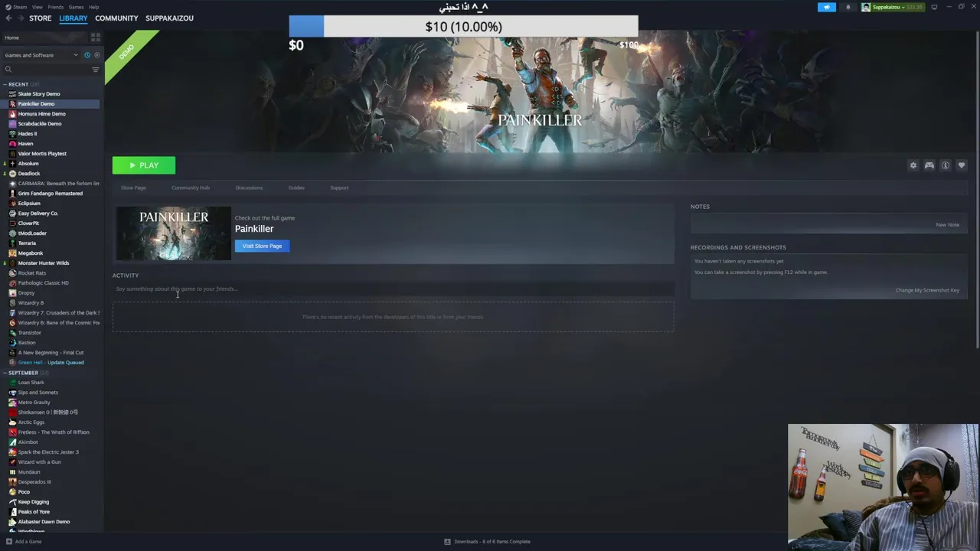
Task: Open the Discussions link
Action: click(249, 187)
